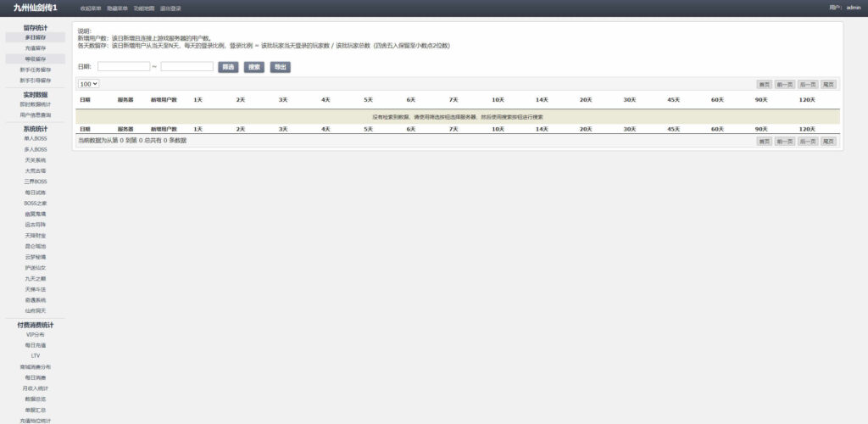Select 等级留存 in the sidebar
This screenshot has height=424, width=868.
coord(36,59)
